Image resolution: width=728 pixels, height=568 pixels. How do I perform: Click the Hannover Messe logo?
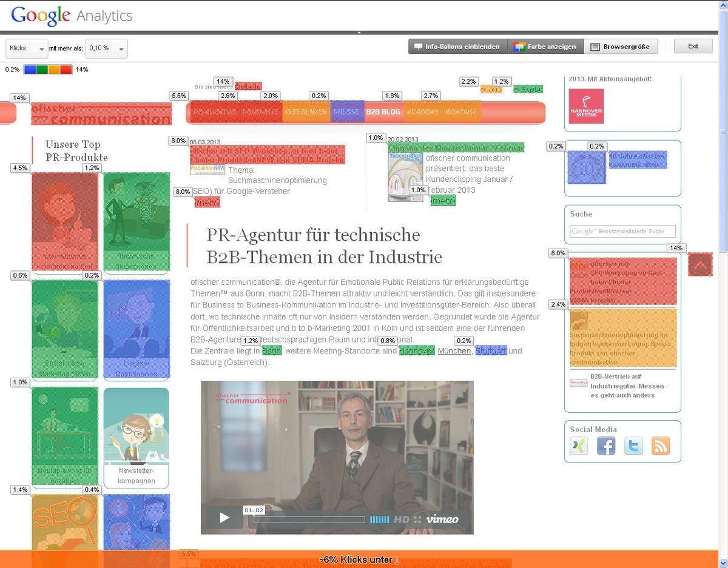click(x=586, y=106)
